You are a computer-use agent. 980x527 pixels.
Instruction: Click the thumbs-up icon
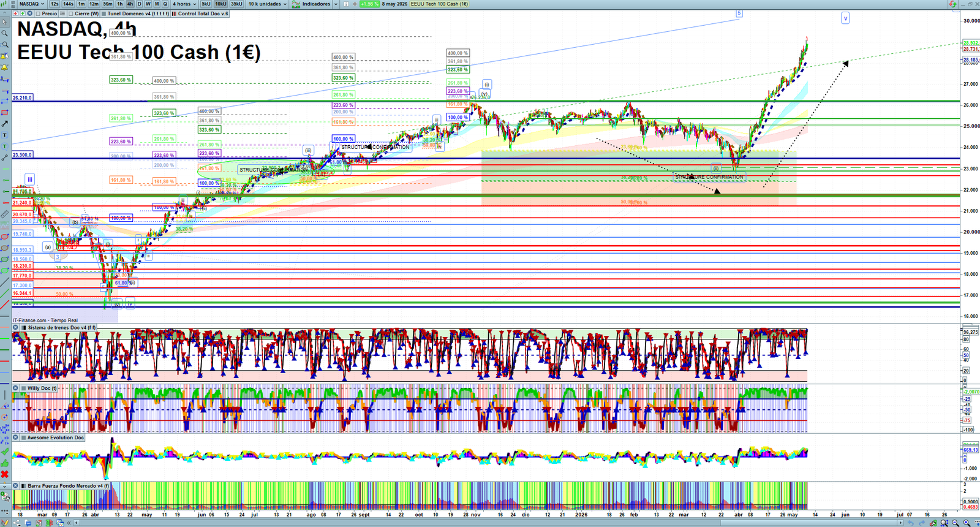tap(5, 463)
